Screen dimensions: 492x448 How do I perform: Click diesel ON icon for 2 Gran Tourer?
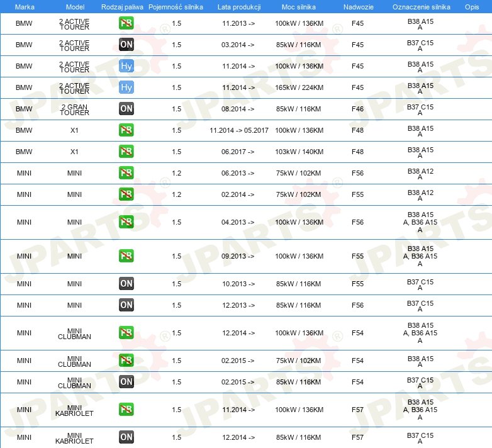[x=126, y=109]
